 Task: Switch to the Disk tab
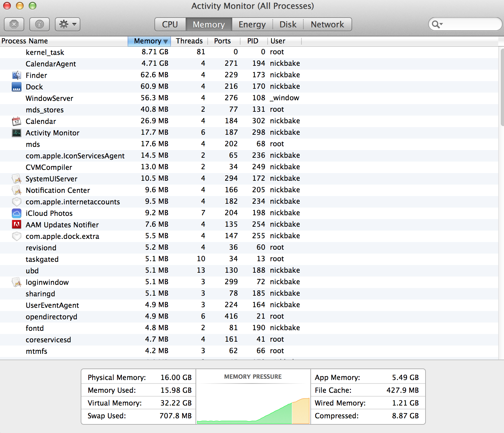[x=288, y=24]
